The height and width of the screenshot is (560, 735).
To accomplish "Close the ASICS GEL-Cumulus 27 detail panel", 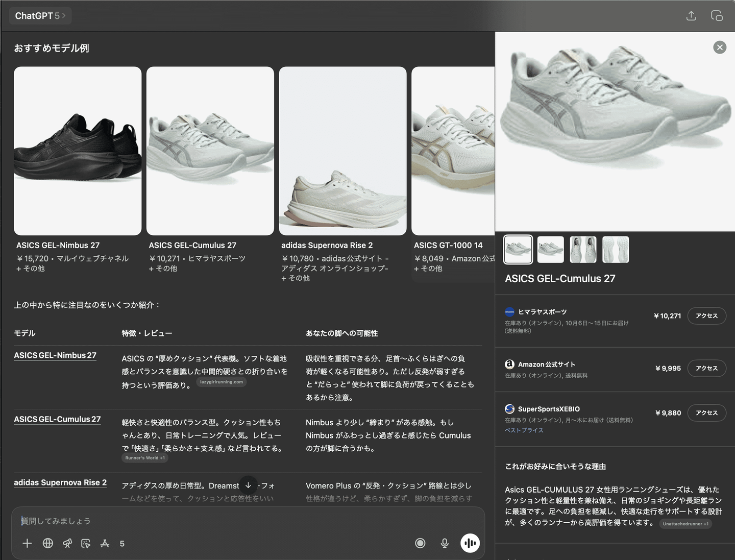I will [720, 47].
